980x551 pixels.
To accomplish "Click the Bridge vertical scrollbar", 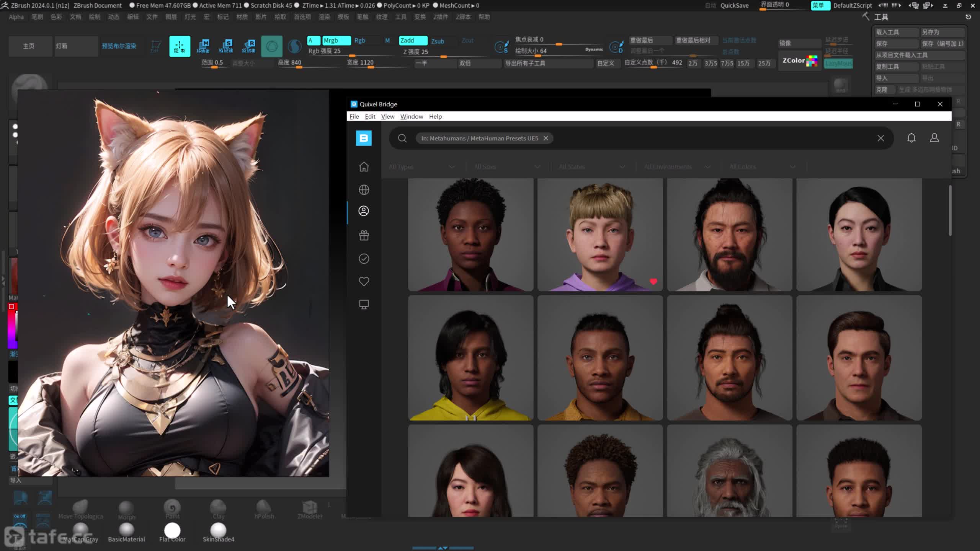I will tap(950, 210).
